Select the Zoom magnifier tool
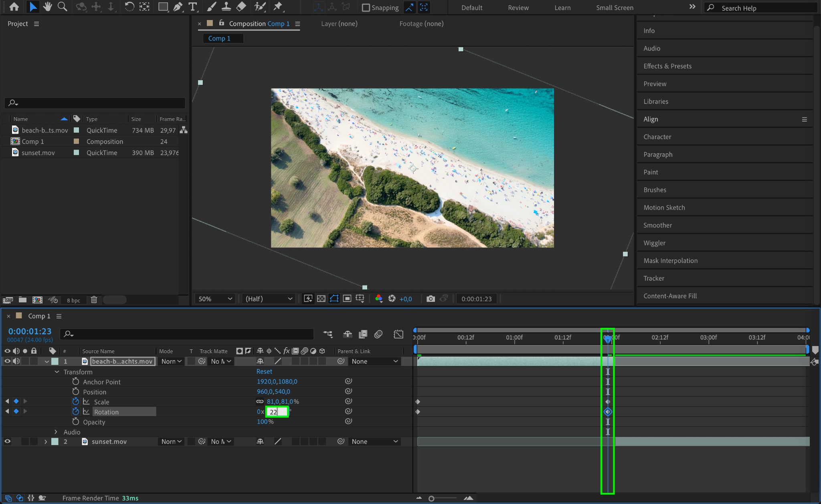 (62, 7)
